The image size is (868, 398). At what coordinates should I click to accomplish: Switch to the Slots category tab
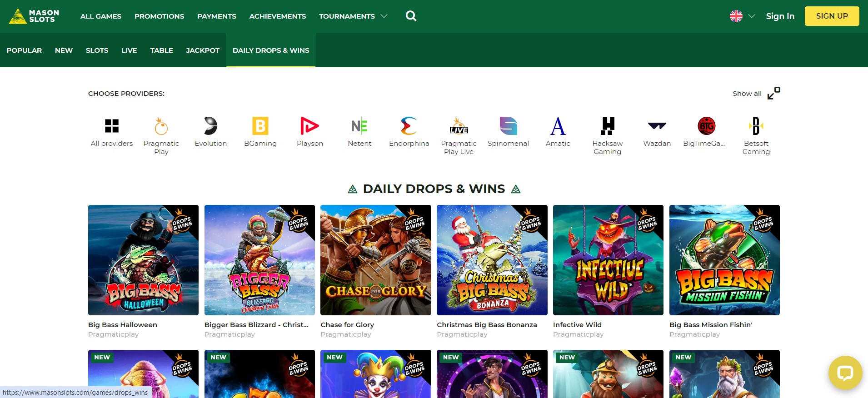click(x=97, y=50)
